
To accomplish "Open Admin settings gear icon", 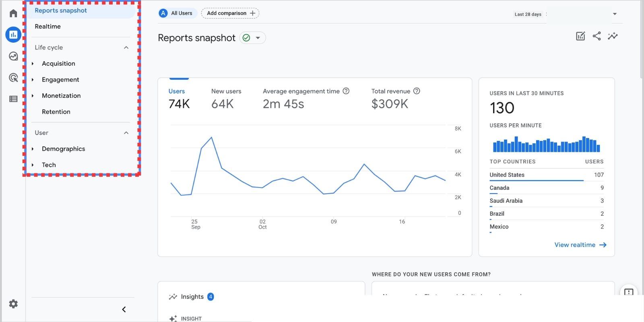I will pos(13,304).
